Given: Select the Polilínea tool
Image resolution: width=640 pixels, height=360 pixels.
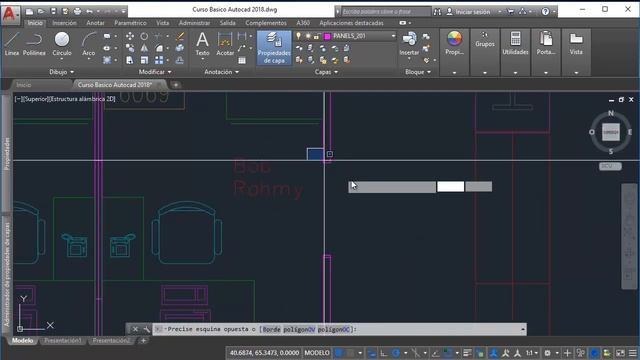Looking at the screenshot, I should pyautogui.click(x=34, y=44).
